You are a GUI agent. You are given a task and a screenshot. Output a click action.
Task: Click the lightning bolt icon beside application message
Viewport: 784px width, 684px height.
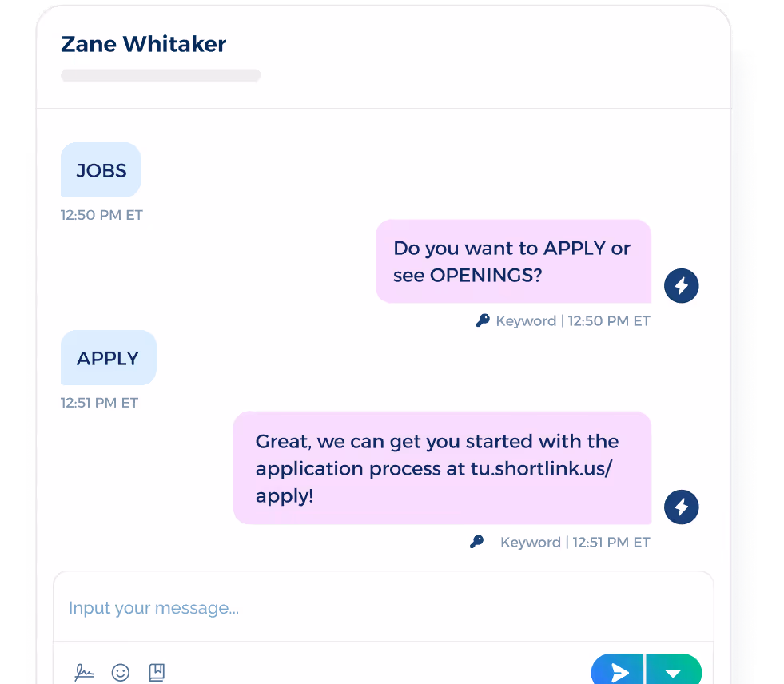pyautogui.click(x=682, y=507)
